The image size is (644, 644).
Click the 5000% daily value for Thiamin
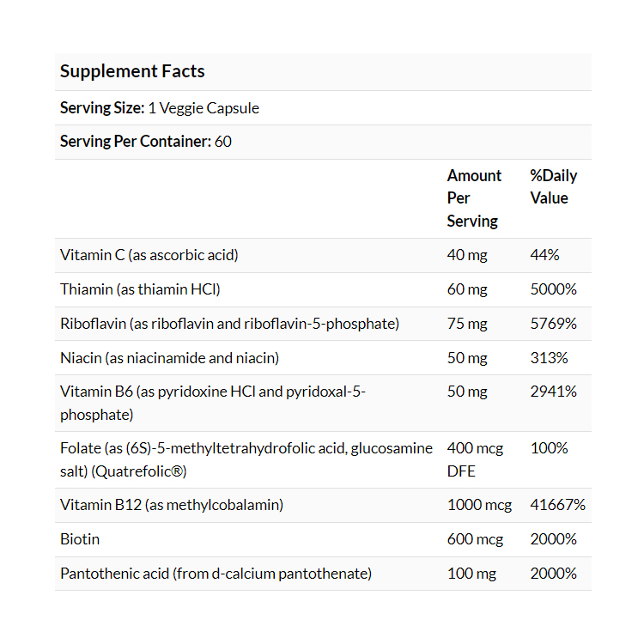point(553,289)
